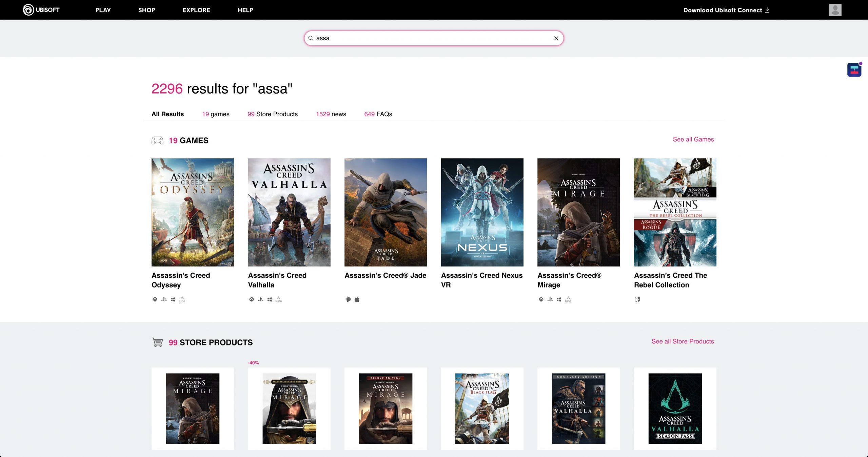This screenshot has height=457, width=868.
Task: Switch to the 649 FAQs tab
Action: [x=378, y=114]
